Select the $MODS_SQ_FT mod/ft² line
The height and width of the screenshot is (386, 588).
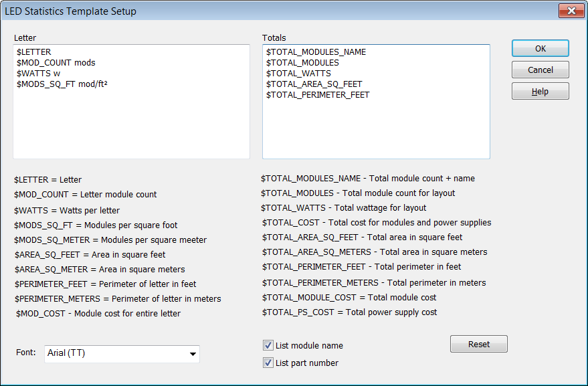pyautogui.click(x=62, y=84)
